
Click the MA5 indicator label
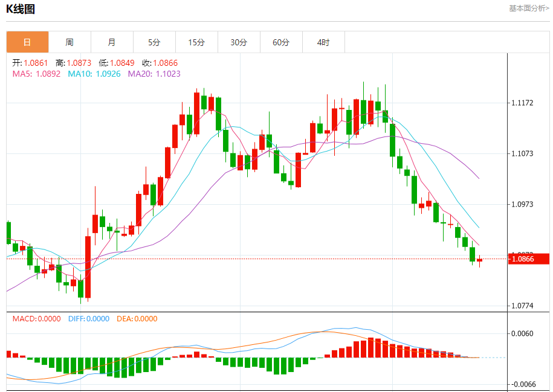[x=36, y=74]
